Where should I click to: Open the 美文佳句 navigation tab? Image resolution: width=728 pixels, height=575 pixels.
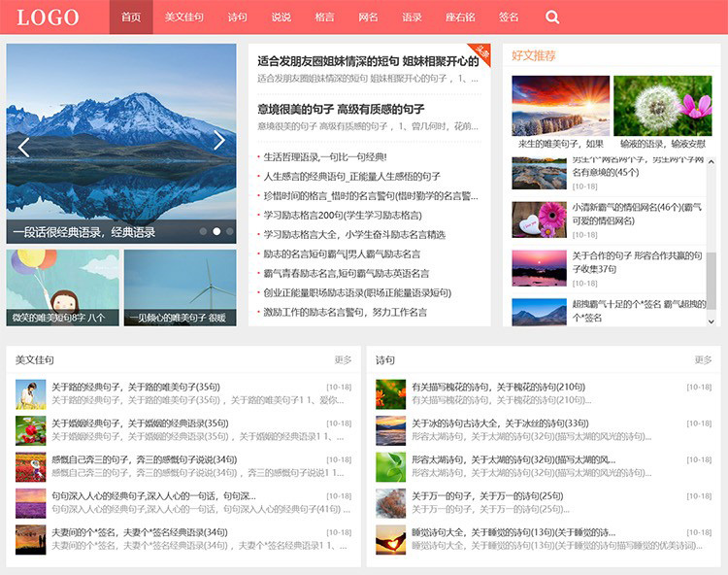(x=183, y=17)
